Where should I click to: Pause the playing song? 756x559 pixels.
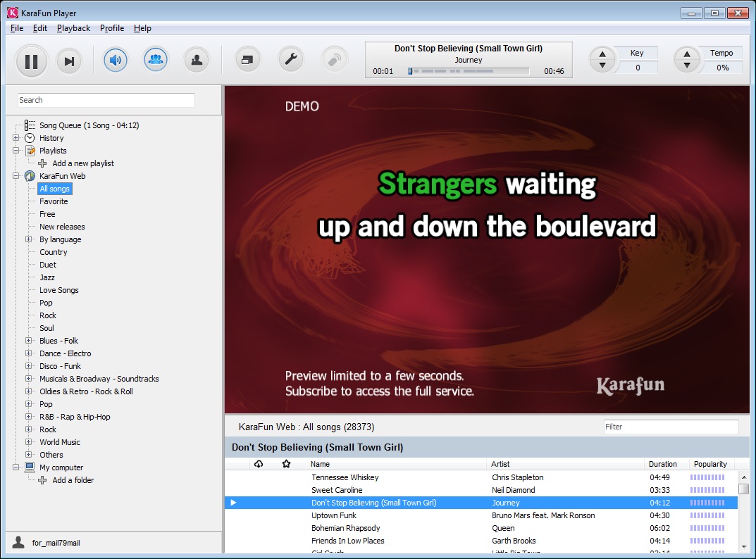tap(31, 61)
